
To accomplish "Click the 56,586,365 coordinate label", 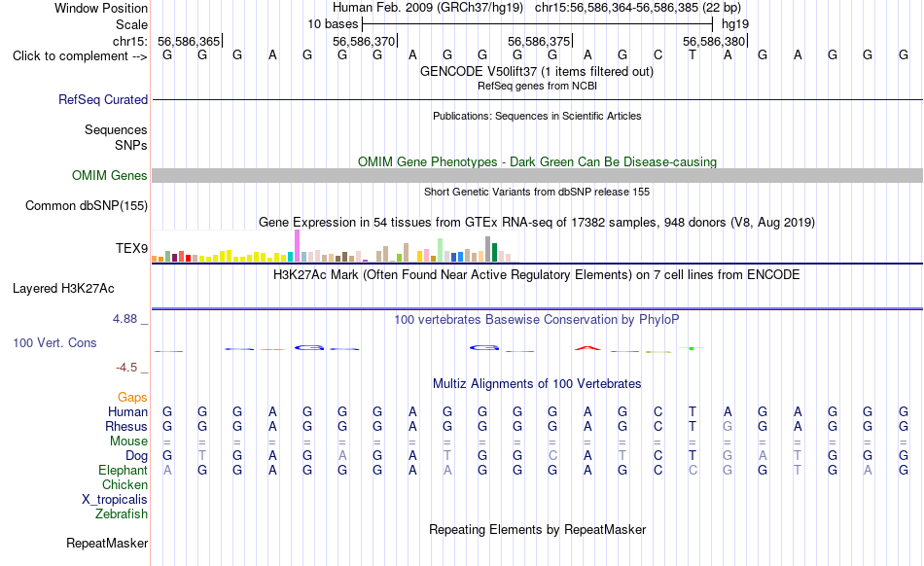I will click(189, 41).
